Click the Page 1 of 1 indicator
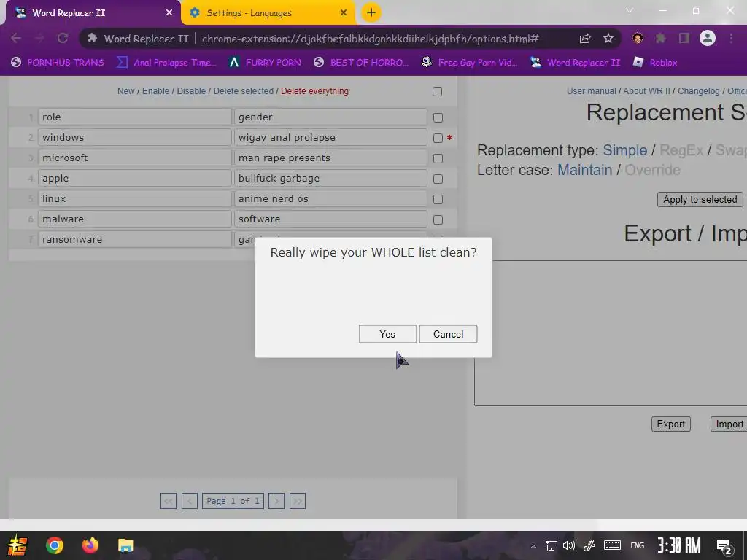Viewport: 747px width, 560px height. click(x=233, y=501)
